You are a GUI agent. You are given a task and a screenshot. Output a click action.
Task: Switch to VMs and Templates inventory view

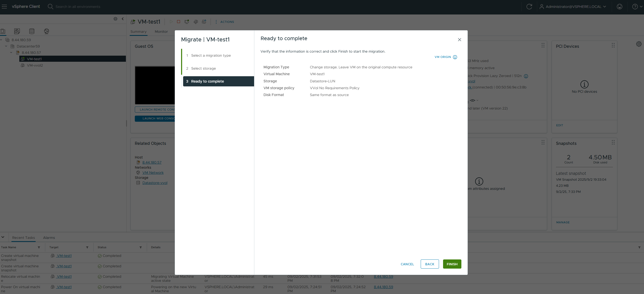(17, 31)
